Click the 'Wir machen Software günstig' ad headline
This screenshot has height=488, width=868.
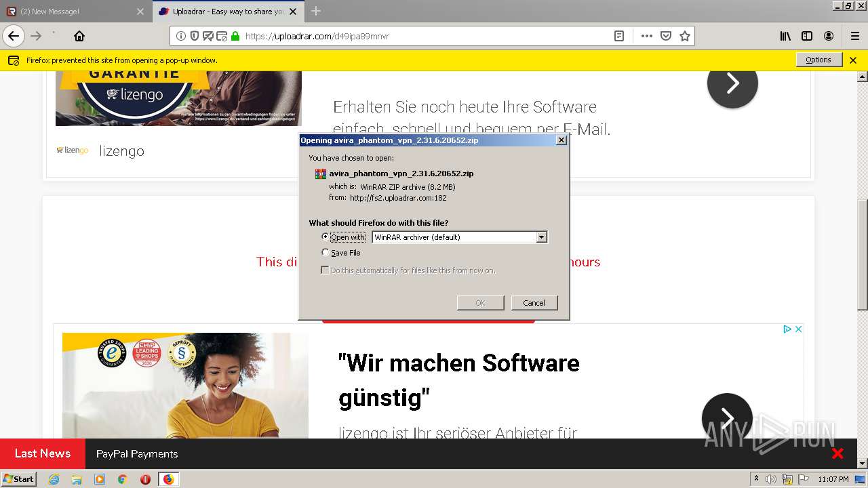coord(459,380)
